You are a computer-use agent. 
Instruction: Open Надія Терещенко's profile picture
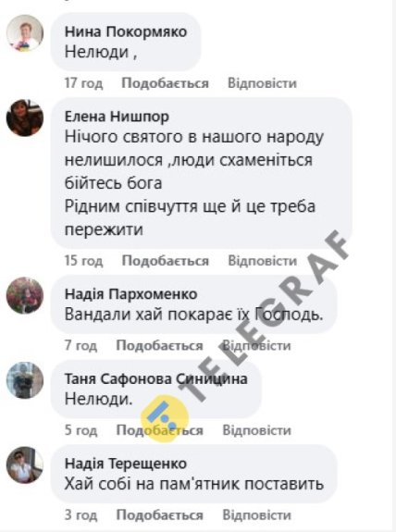25,464
